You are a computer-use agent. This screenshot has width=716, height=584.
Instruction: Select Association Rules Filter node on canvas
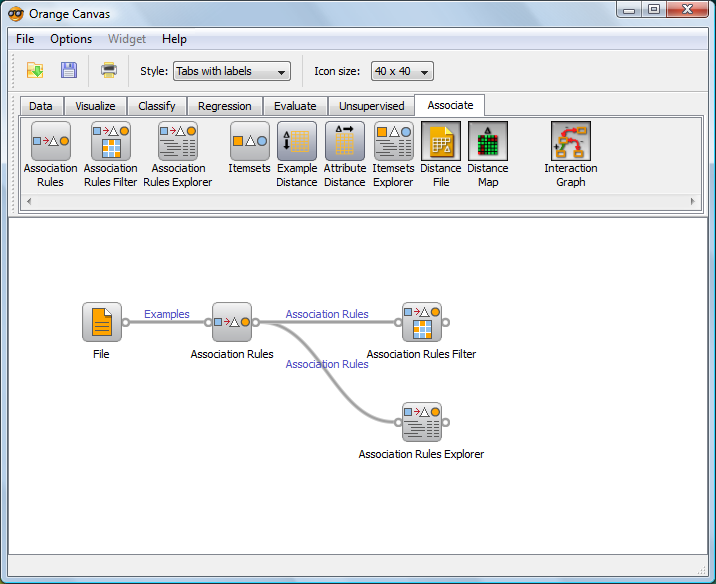point(422,322)
